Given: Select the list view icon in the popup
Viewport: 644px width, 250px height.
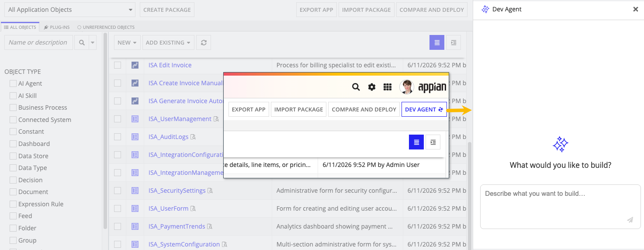Looking at the screenshot, I should coord(416,142).
